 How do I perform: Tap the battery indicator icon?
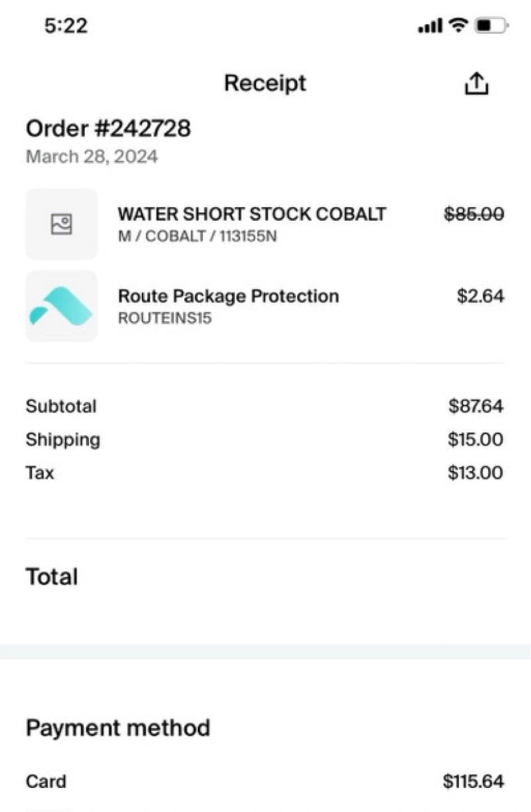click(x=491, y=25)
